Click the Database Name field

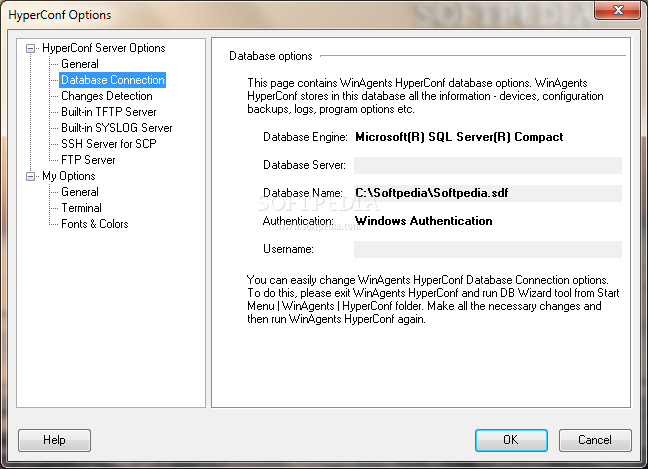click(488, 193)
